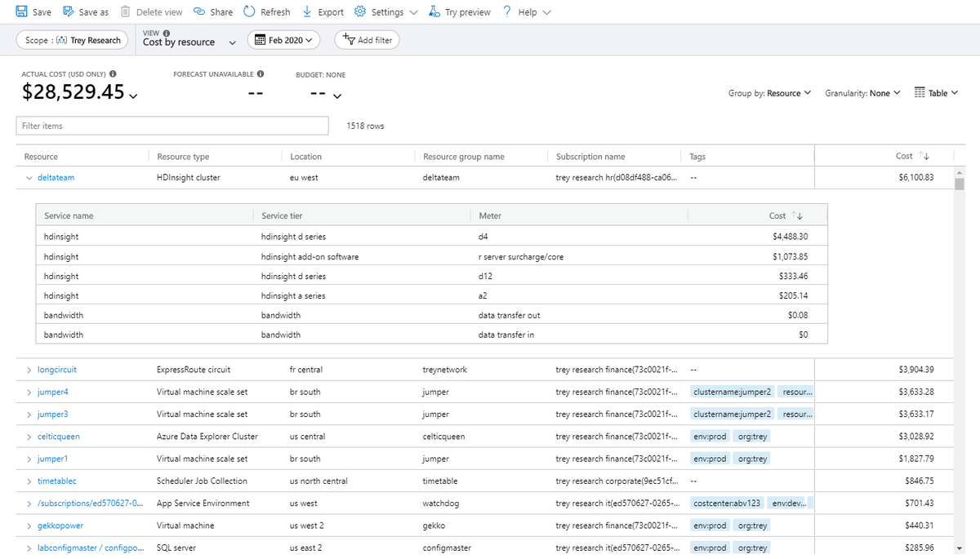Open Granularity None dropdown

click(862, 93)
